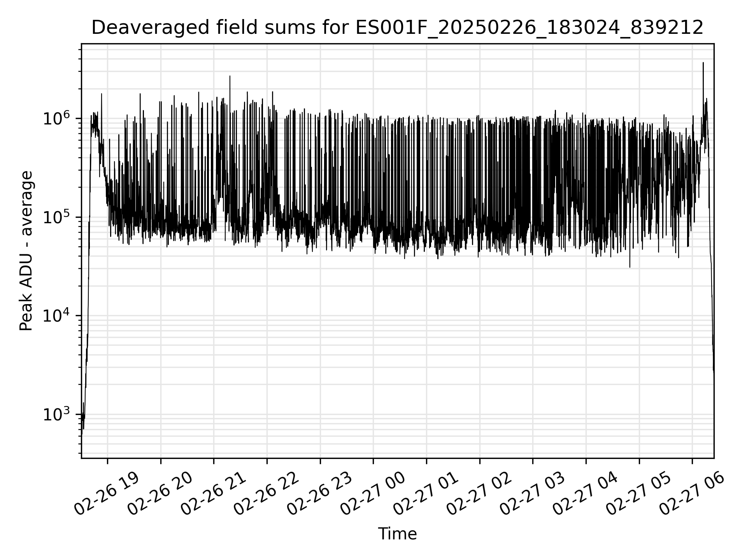The image size is (747, 560).
Task: Click the plot title 'Deaveraged field sums' text
Action: 397,28
